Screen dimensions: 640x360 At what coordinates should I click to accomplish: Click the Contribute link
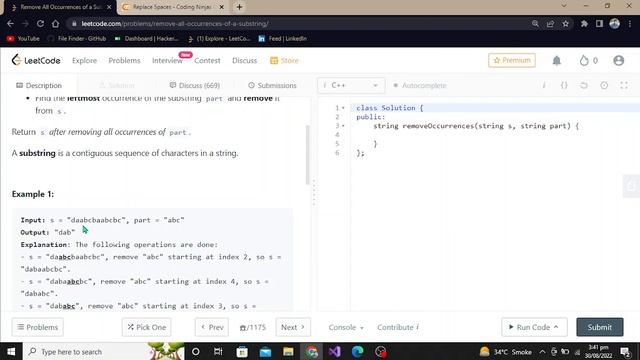398,327
